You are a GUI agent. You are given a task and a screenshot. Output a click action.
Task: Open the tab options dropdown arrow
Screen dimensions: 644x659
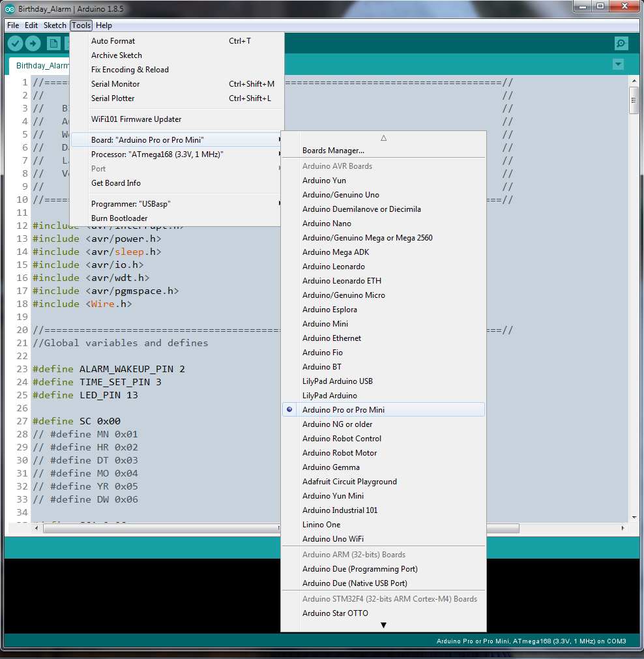pyautogui.click(x=618, y=65)
